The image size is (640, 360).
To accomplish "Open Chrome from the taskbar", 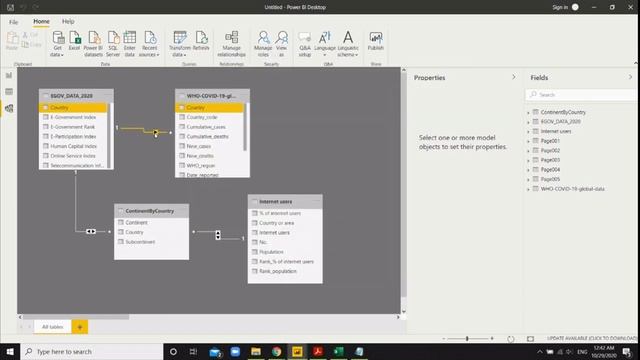I will (276, 351).
